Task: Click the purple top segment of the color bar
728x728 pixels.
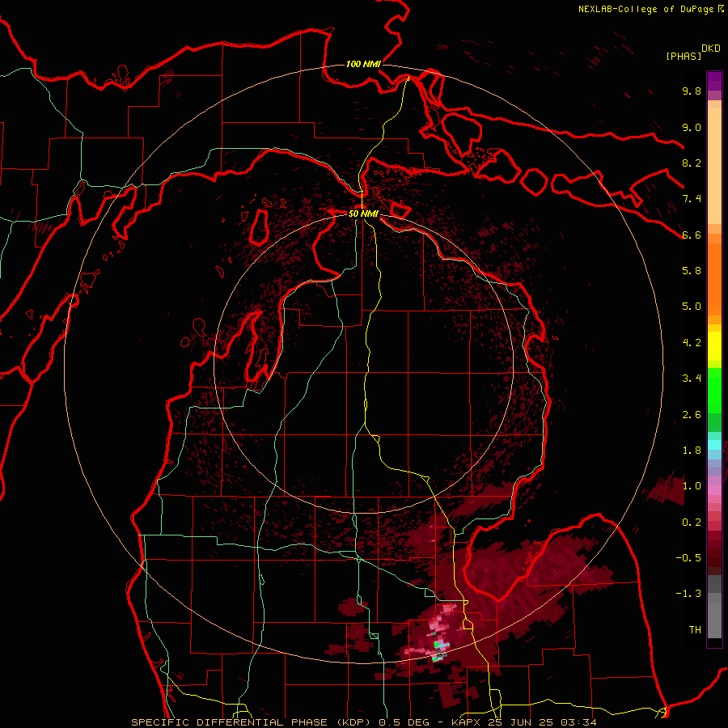Action: pos(714,81)
